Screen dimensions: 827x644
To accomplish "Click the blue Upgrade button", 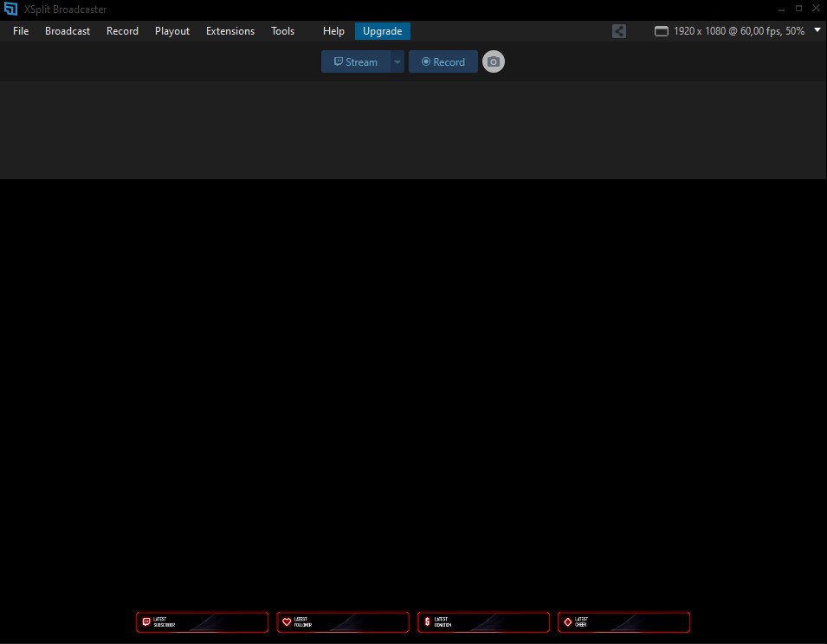I will click(x=382, y=31).
